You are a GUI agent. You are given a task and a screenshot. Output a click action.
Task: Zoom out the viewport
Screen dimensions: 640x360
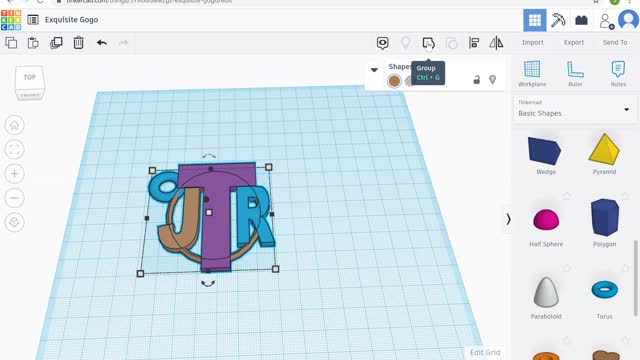tap(14, 198)
